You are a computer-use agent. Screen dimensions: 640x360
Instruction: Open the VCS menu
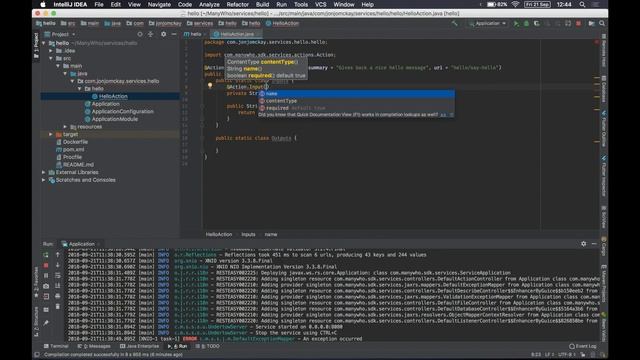pos(320,4)
